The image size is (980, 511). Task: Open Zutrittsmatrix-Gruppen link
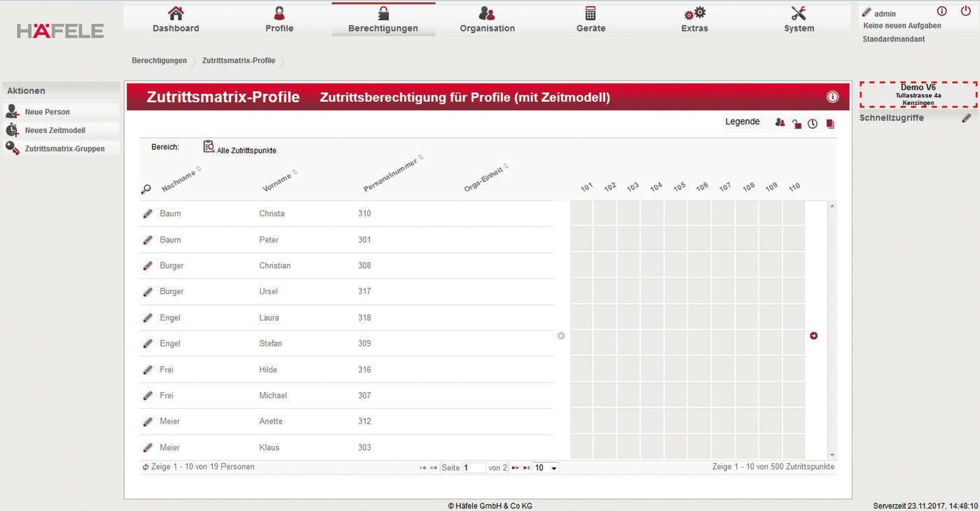pos(64,148)
